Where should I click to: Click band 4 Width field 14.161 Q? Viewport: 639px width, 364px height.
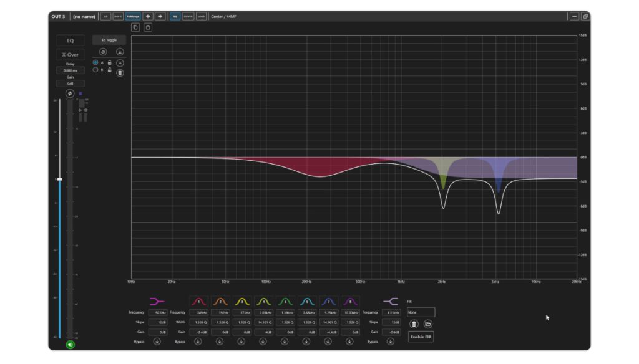click(264, 322)
